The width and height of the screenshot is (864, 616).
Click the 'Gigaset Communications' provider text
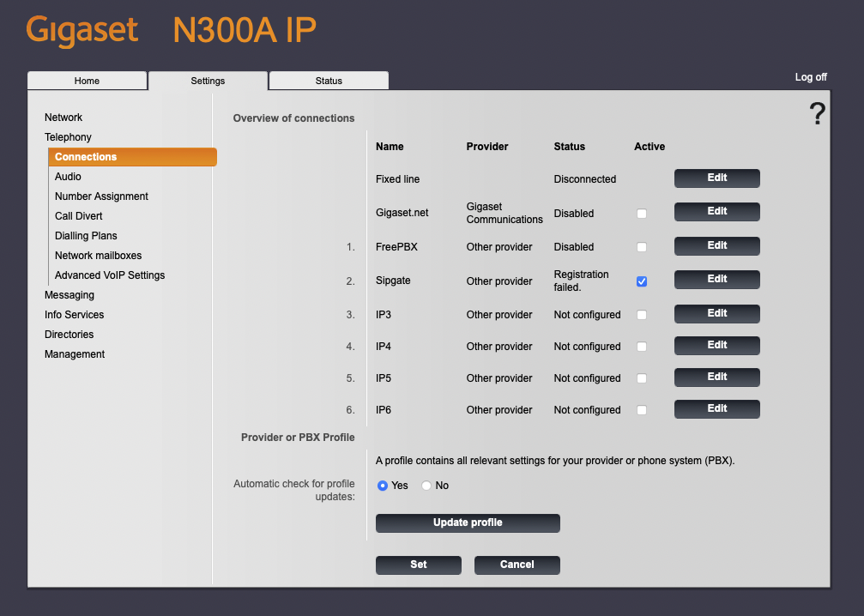coord(505,213)
